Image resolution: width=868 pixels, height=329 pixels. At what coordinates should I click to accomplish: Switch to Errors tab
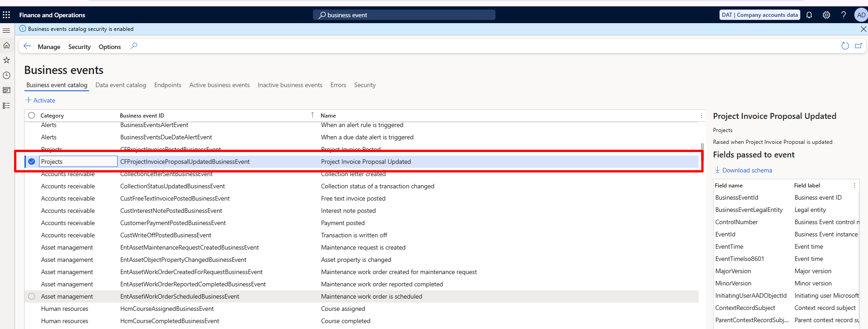338,85
